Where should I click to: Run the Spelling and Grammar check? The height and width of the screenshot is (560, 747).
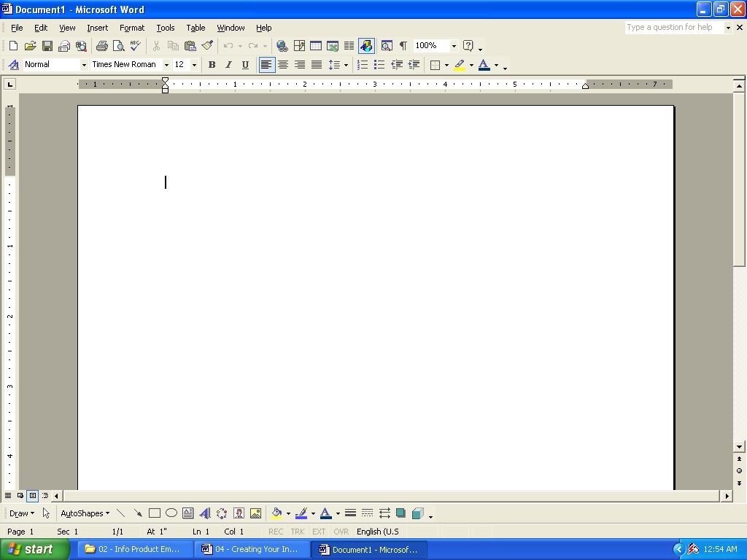[135, 46]
